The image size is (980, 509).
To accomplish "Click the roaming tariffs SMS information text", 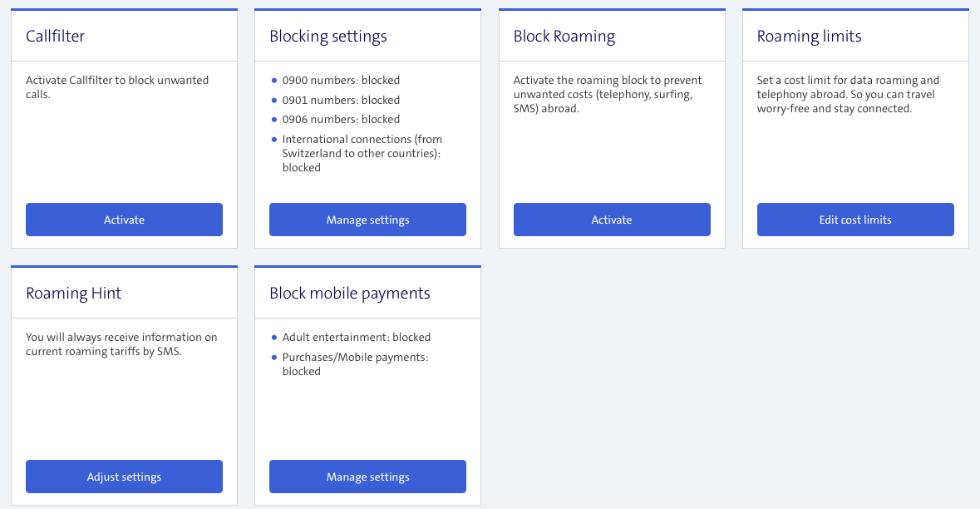I will click(121, 344).
